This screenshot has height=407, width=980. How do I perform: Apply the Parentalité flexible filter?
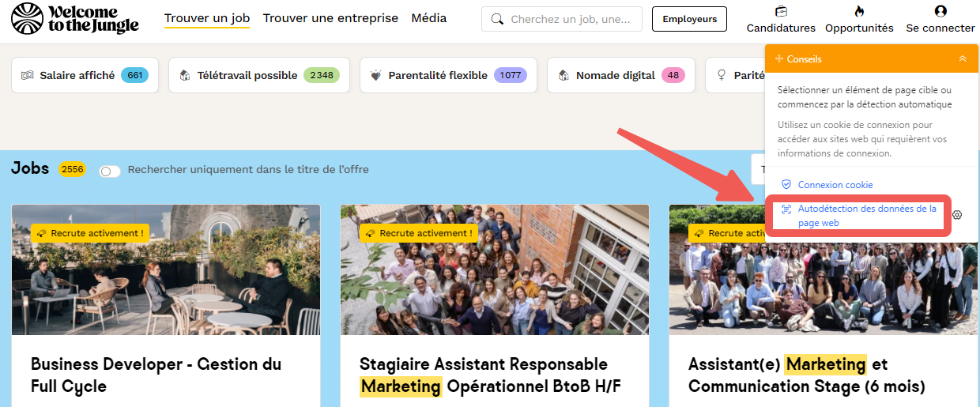(448, 75)
